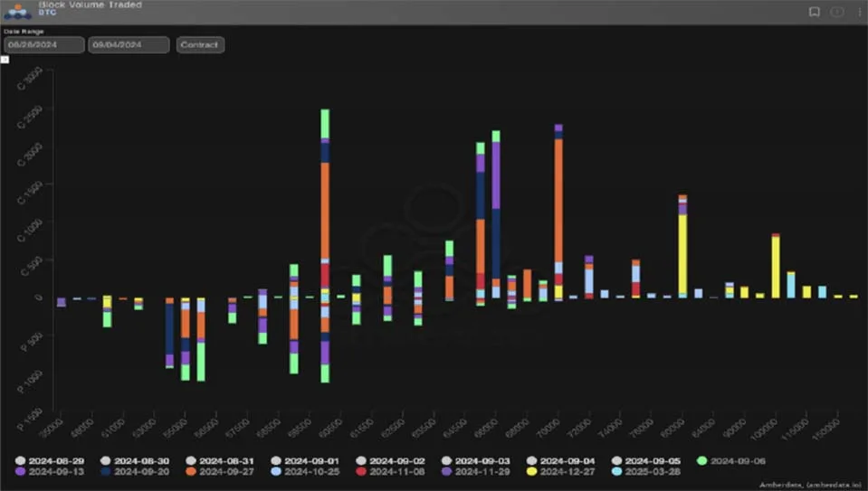Click the orange 2024-09-27 legend swatch
The width and height of the screenshot is (868, 491).
(x=191, y=472)
